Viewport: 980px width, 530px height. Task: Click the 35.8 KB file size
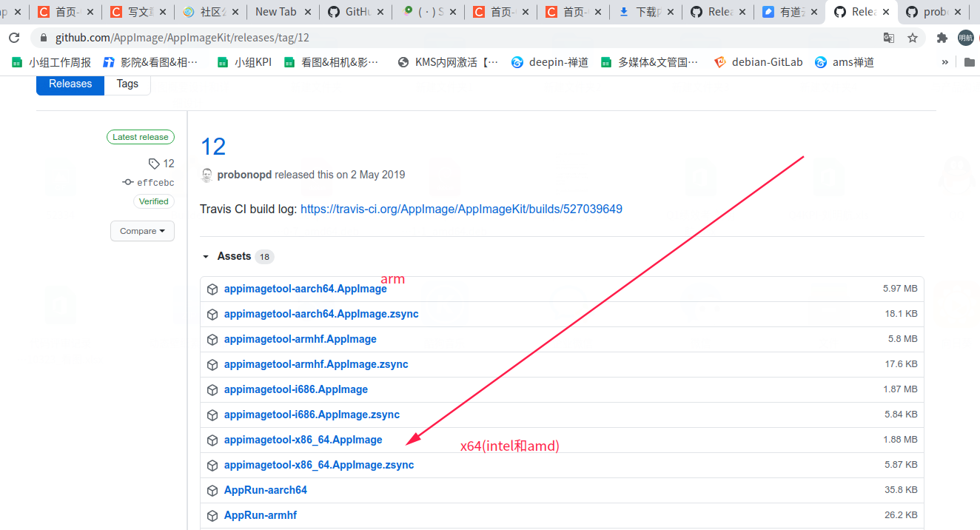901,490
